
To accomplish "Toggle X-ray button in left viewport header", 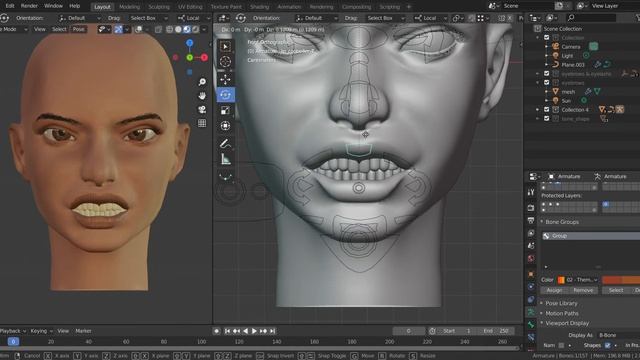I will pyautogui.click(x=158, y=29).
